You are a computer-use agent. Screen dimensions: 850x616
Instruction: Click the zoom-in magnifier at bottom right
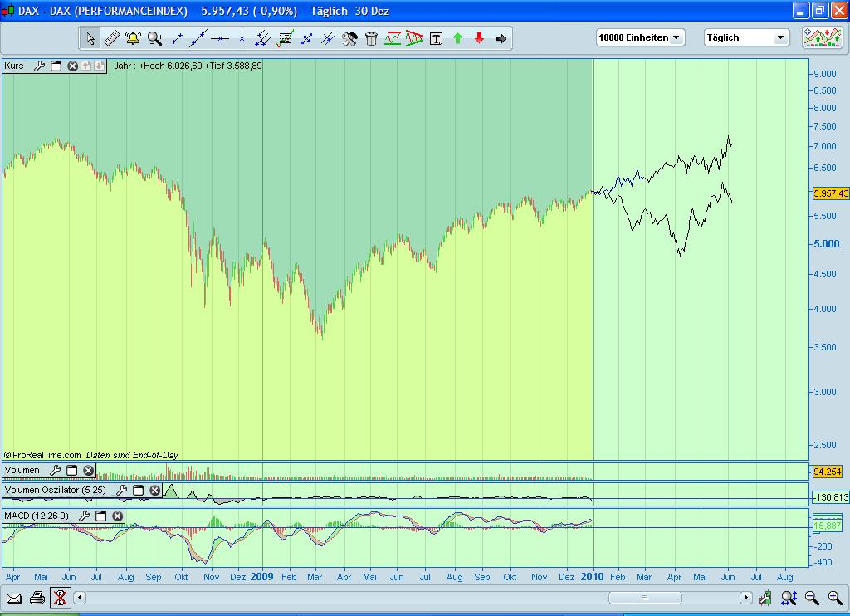tap(833, 597)
